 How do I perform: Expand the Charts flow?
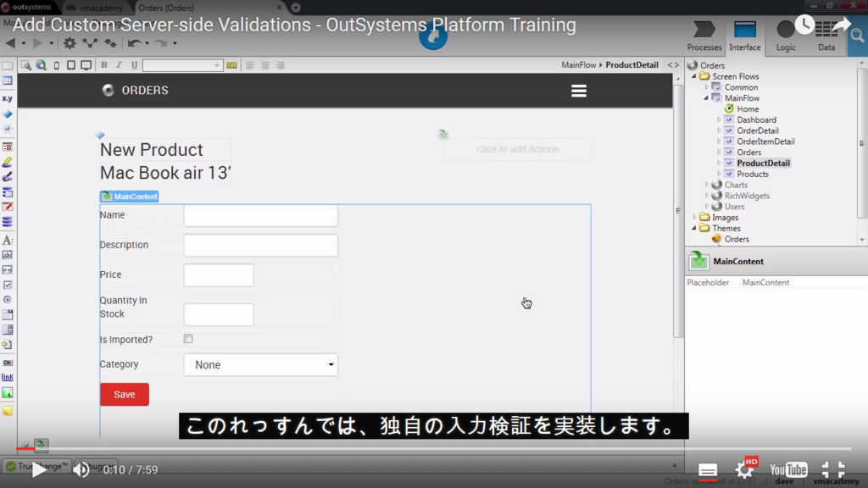pos(706,185)
